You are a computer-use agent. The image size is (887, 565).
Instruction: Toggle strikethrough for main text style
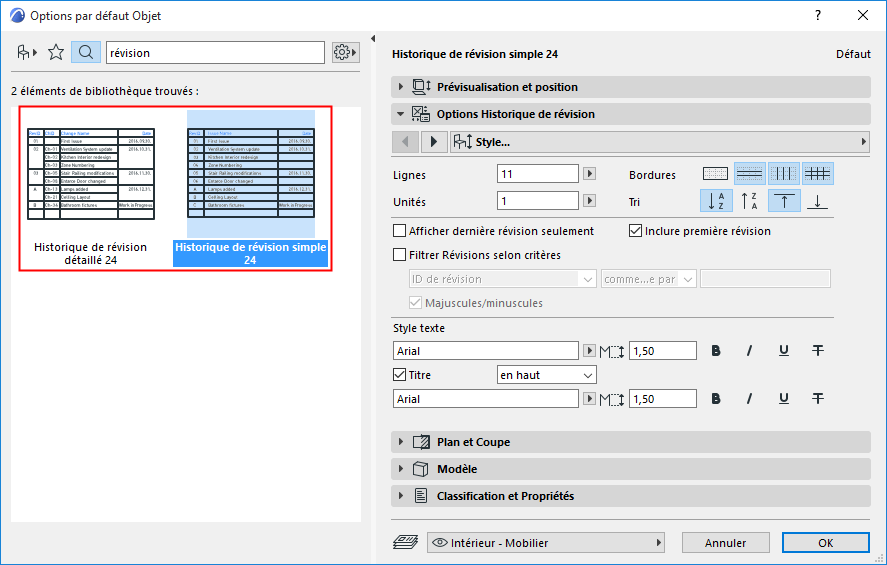(x=817, y=351)
